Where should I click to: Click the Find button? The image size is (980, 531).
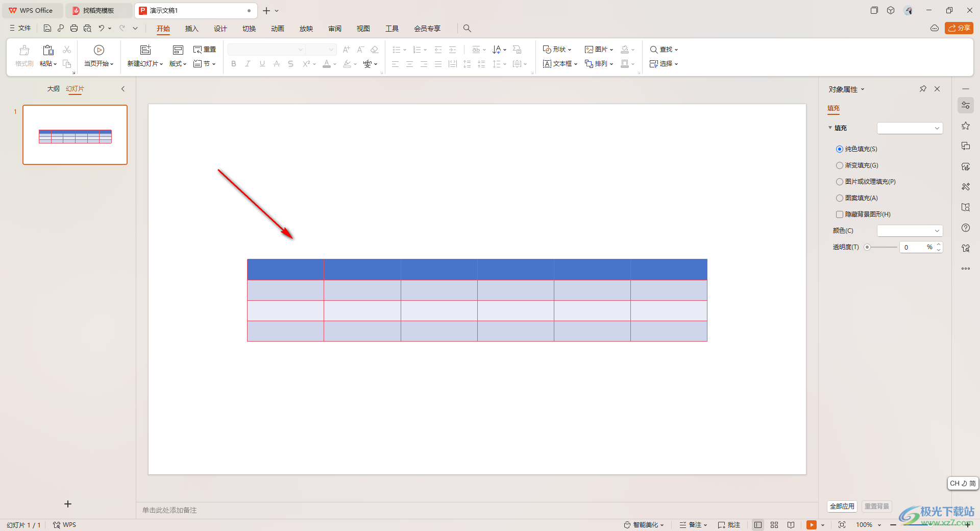click(664, 50)
